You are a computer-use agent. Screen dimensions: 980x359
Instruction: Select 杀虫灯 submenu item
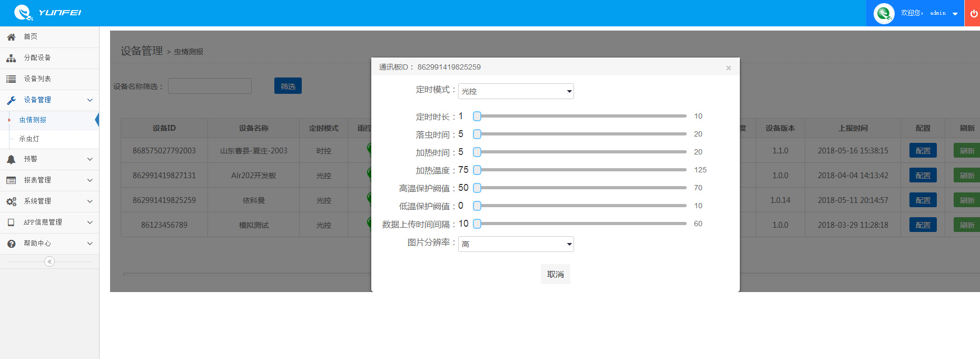[29, 139]
